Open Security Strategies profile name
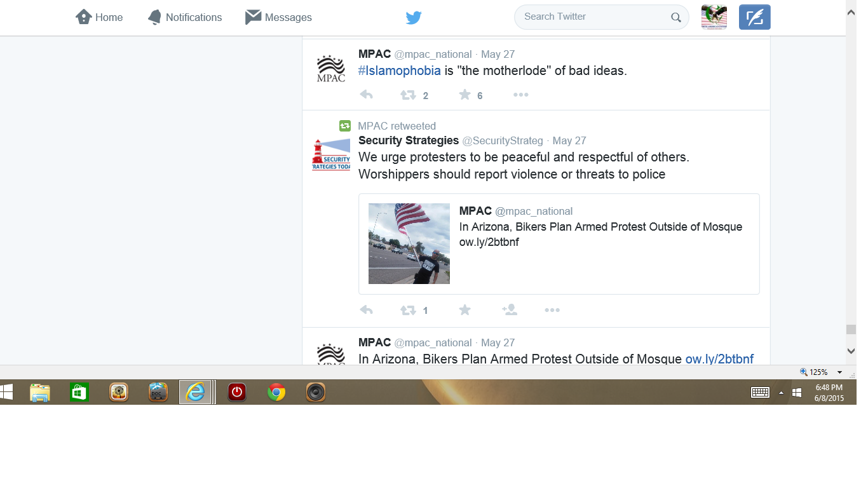 (x=409, y=140)
